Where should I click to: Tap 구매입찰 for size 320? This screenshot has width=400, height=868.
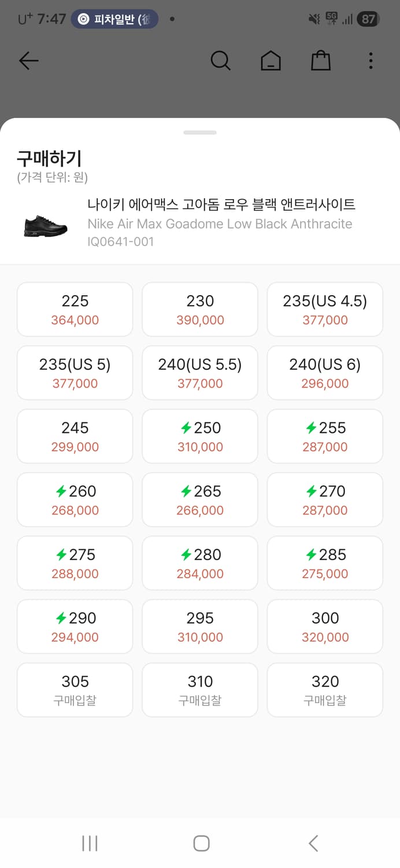pyautogui.click(x=324, y=690)
